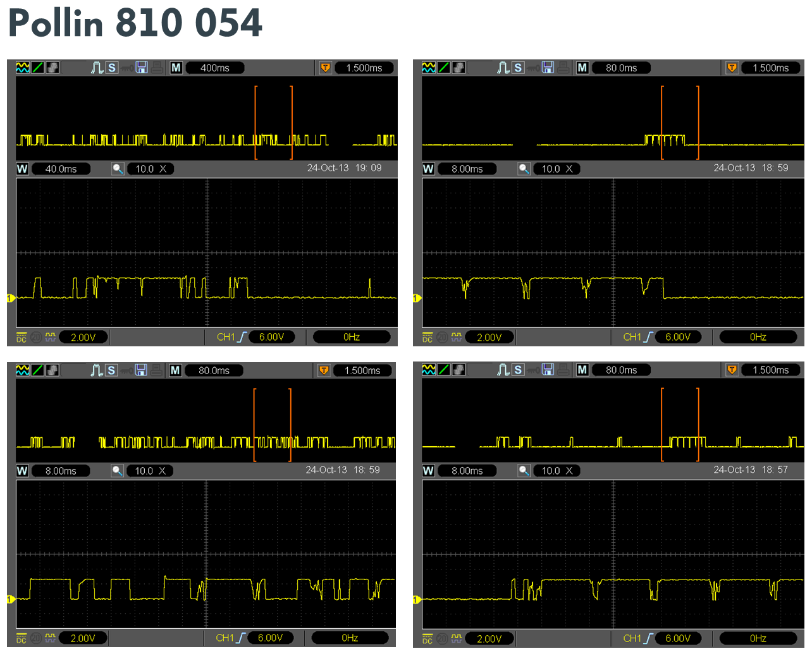Click the probe icon left of 2.00V, top-left scope

click(51, 337)
